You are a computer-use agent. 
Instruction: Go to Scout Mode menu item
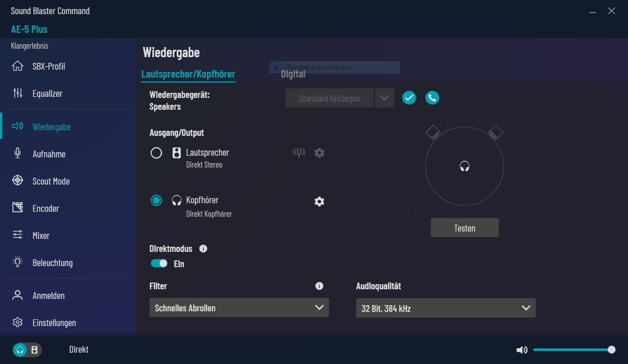point(51,181)
